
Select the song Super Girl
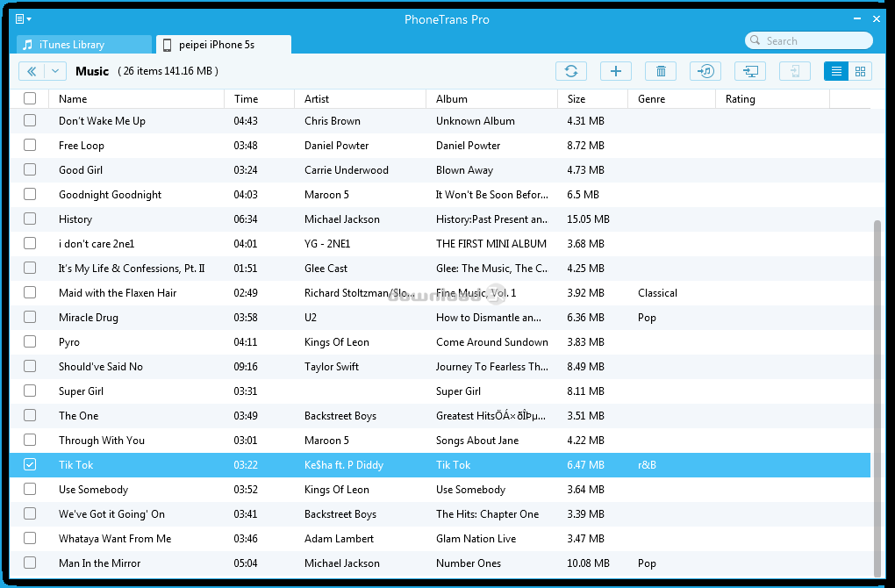(x=81, y=391)
